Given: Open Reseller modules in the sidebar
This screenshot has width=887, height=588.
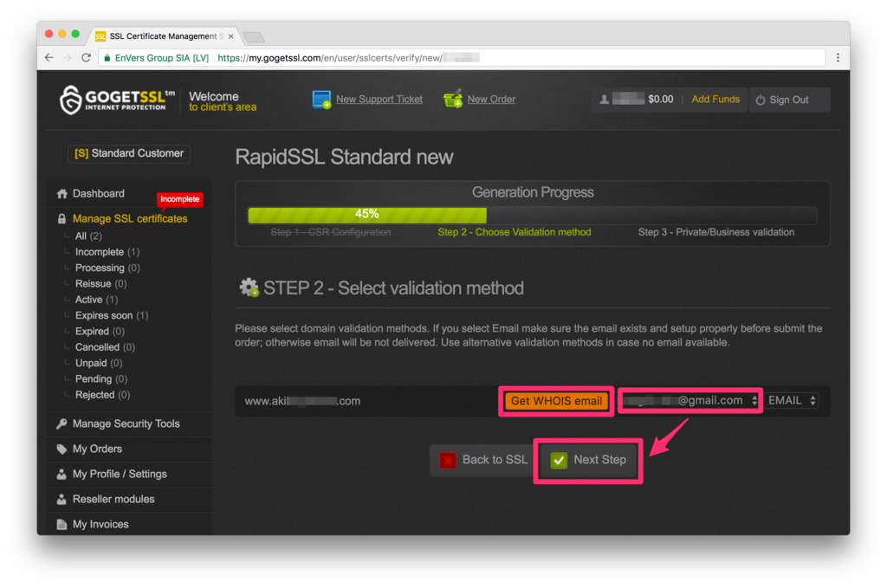Looking at the screenshot, I should coord(113,499).
